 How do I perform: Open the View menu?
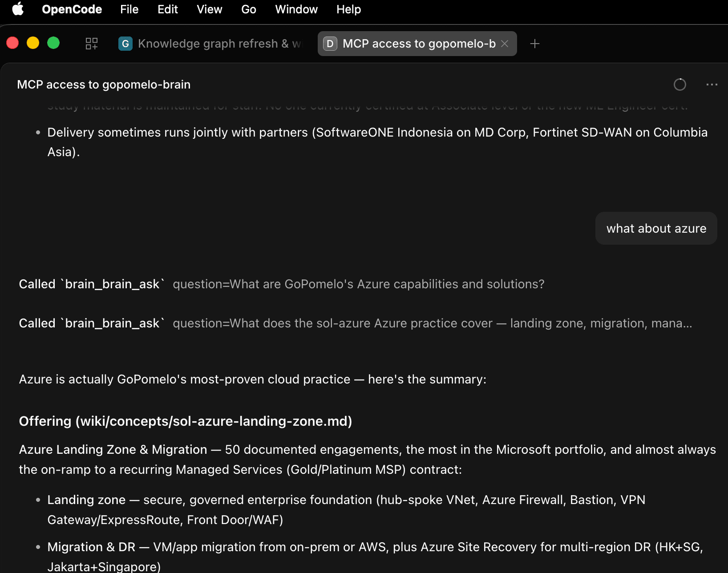point(210,9)
